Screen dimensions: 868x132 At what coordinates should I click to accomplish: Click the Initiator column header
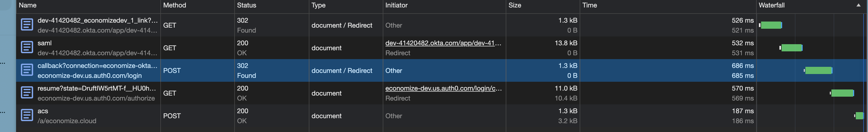pyautogui.click(x=396, y=5)
